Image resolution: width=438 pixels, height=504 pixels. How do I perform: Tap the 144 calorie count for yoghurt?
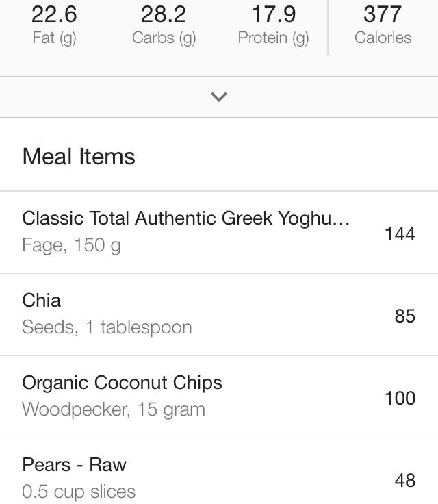click(x=400, y=234)
